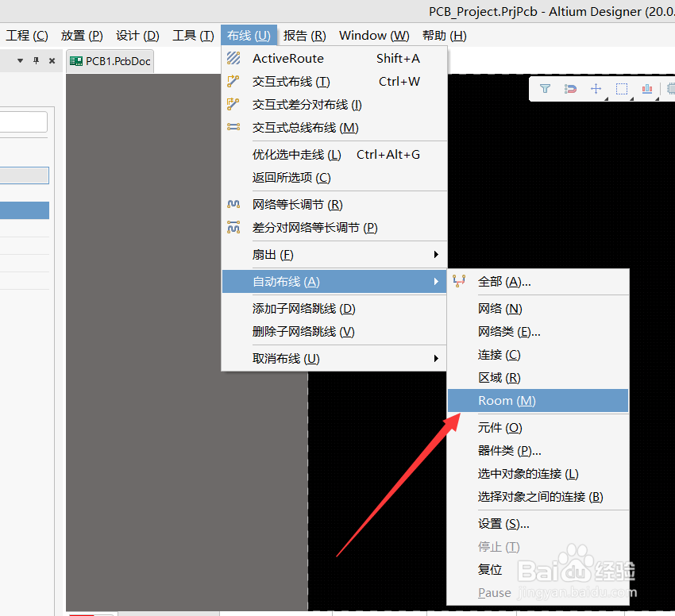Select 连接 (C) auto route option
Screen dimensions: 675x616
[x=538, y=355]
